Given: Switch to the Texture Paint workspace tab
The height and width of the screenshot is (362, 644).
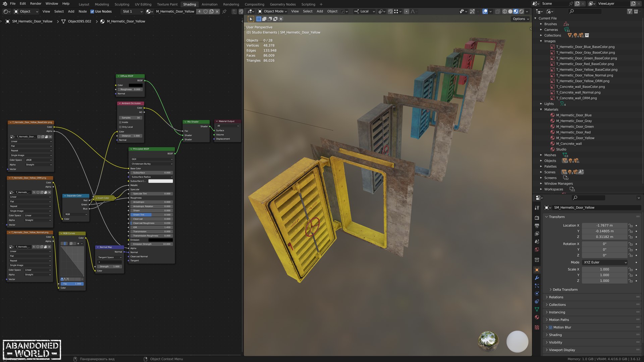Looking at the screenshot, I should tap(167, 4).
